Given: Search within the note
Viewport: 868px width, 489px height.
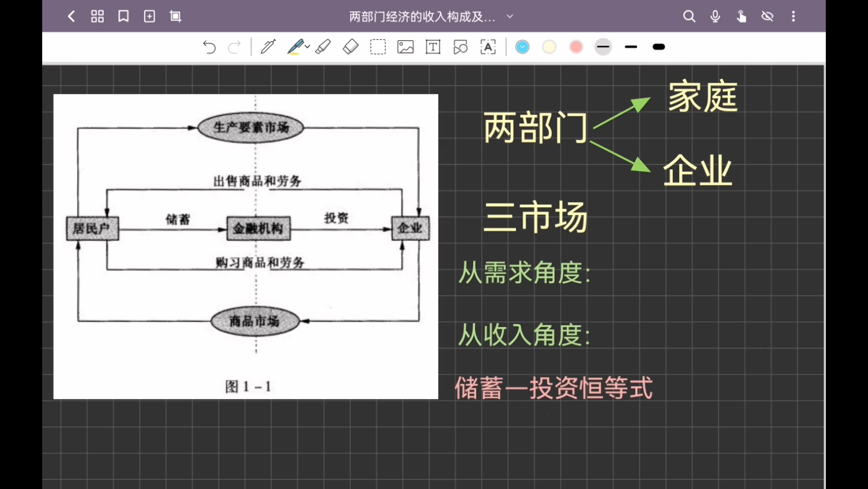Looking at the screenshot, I should pyautogui.click(x=689, y=16).
